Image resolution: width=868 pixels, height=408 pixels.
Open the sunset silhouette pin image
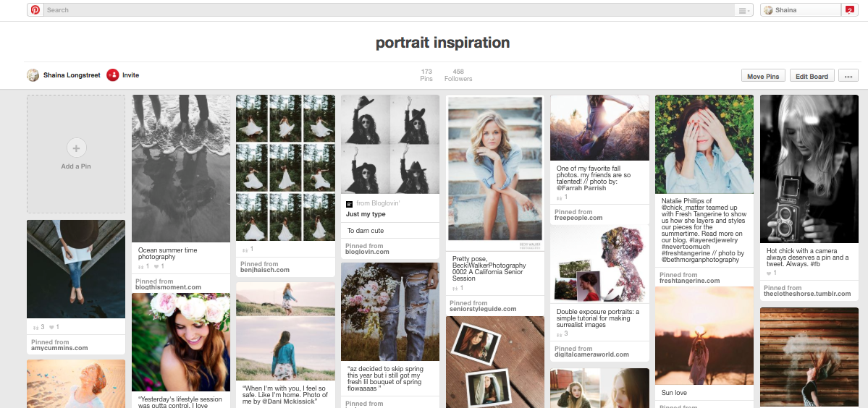coord(704,336)
